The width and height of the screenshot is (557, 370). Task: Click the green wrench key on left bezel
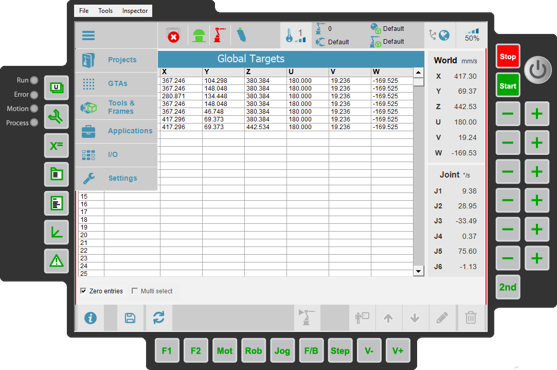click(x=56, y=116)
